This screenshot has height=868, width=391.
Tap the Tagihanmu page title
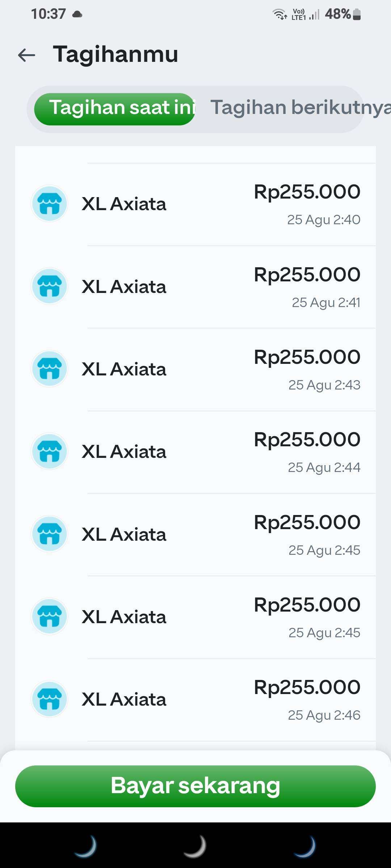115,55
